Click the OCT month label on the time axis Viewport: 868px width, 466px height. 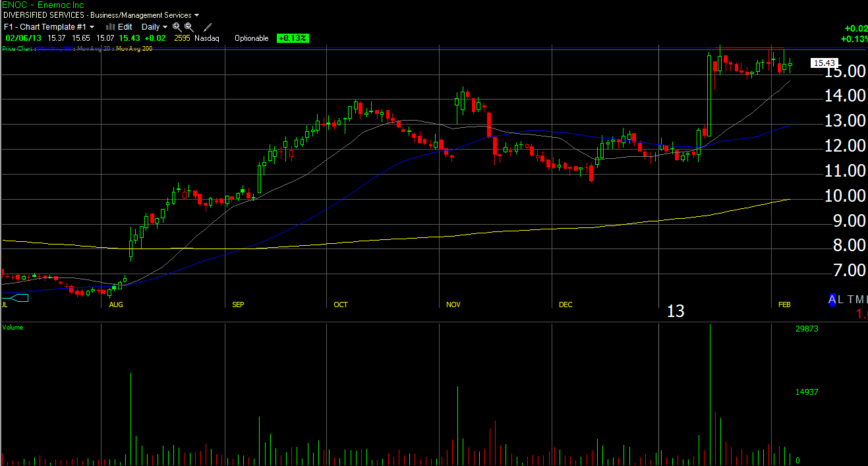pyautogui.click(x=341, y=305)
